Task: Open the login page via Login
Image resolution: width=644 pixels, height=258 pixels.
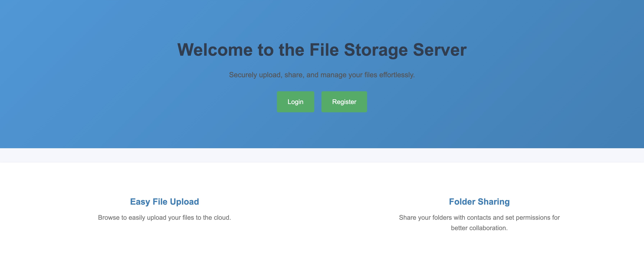Action: 295,102
